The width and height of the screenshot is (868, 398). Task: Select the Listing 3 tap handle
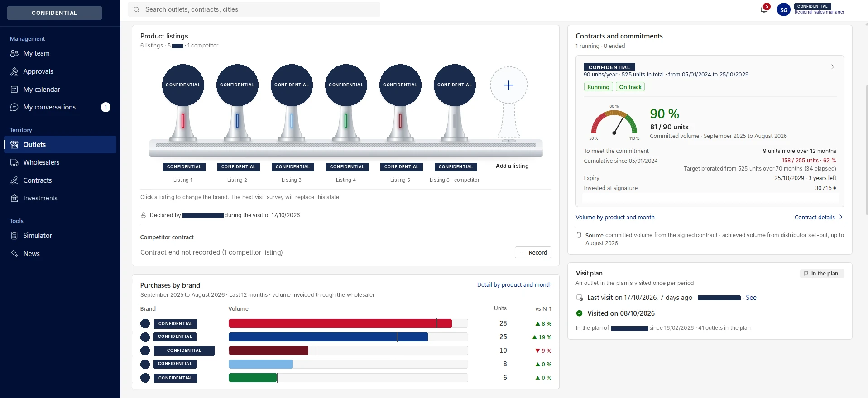(x=292, y=104)
